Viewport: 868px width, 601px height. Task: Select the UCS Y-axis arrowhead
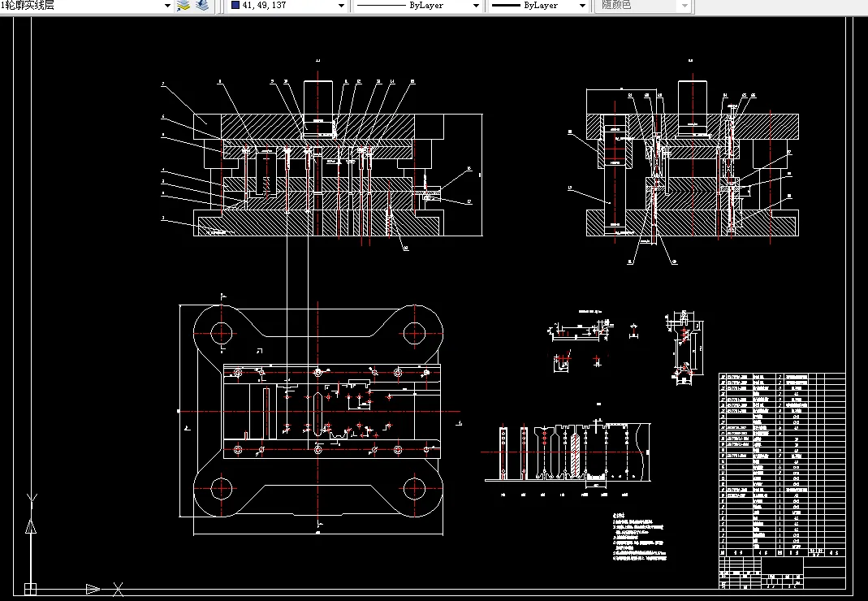(31, 526)
